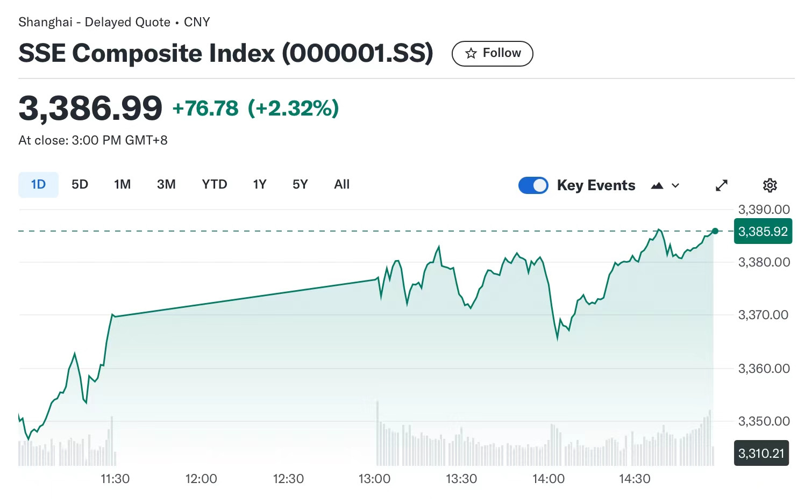Open chart settings gear
The height and width of the screenshot is (504, 812).
click(x=770, y=185)
